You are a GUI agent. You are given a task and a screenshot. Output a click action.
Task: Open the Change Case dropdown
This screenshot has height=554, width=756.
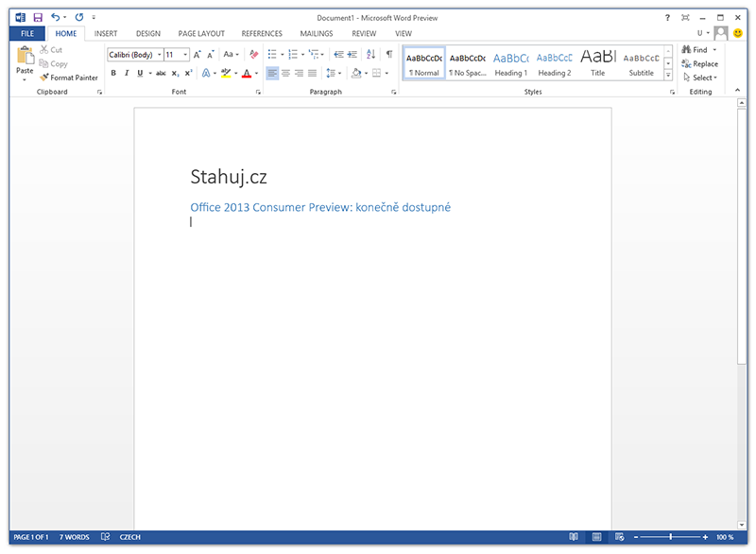click(x=231, y=55)
